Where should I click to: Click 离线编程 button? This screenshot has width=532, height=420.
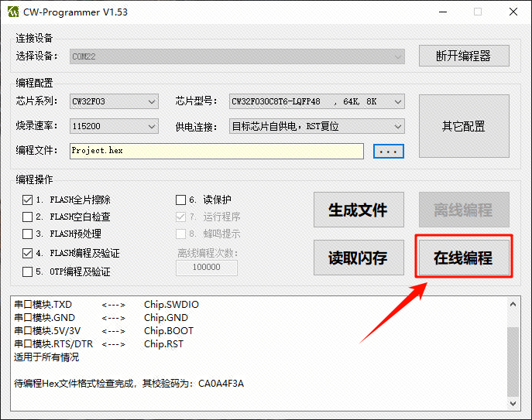(x=464, y=210)
